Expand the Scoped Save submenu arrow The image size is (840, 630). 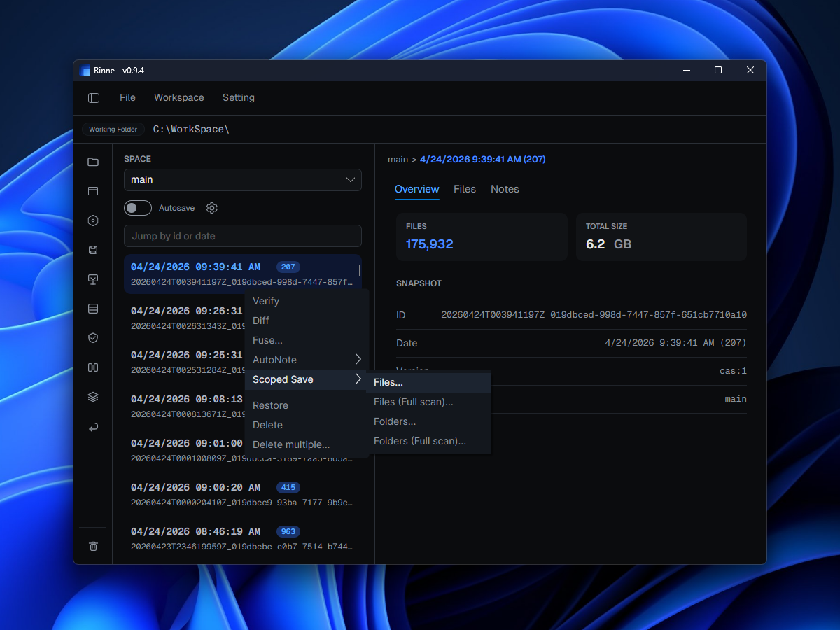[358, 379]
